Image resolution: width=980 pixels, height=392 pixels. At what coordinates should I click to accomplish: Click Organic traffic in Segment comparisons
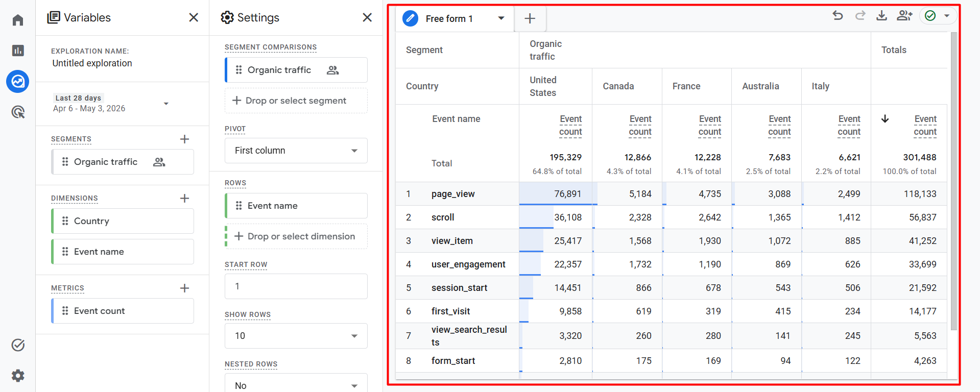click(x=296, y=70)
